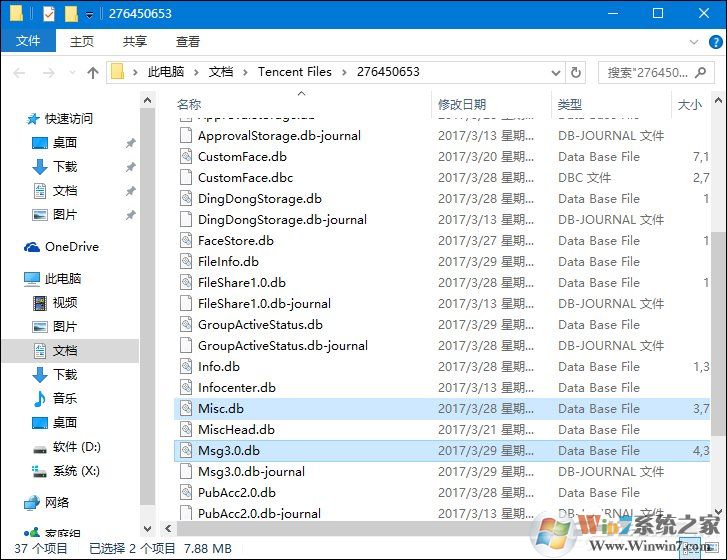The width and height of the screenshot is (727, 560).
Task: Click the Forward navigation arrow
Action: pos(48,73)
